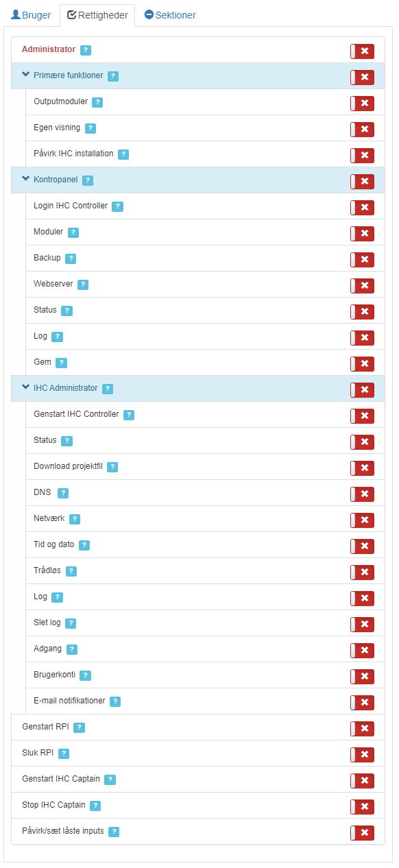
Task: Click the question mark next to Backup
Action: [71, 258]
